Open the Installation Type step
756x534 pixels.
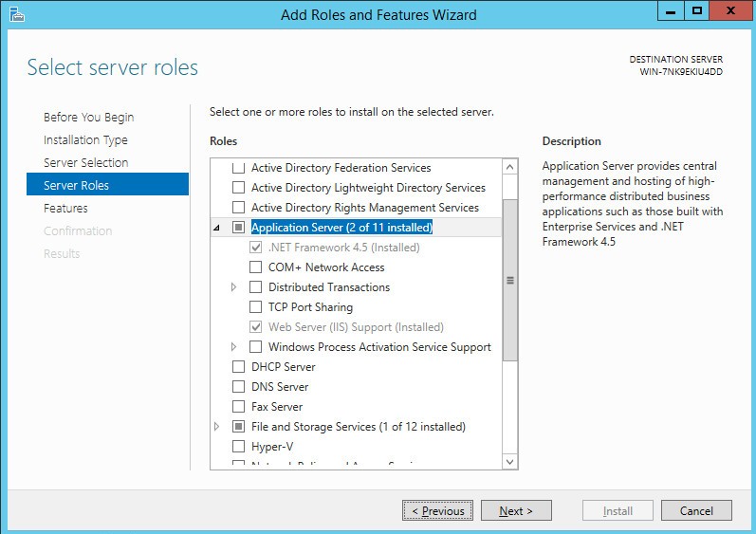pyautogui.click(x=85, y=139)
